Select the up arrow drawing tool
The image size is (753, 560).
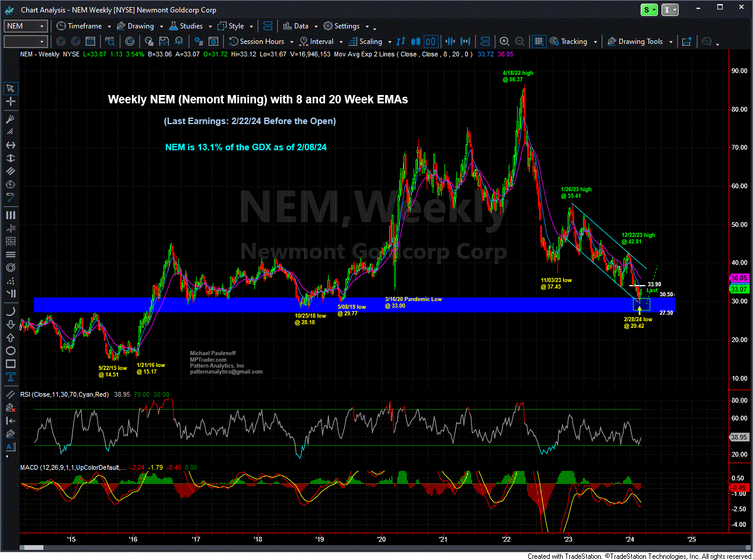coord(10,337)
